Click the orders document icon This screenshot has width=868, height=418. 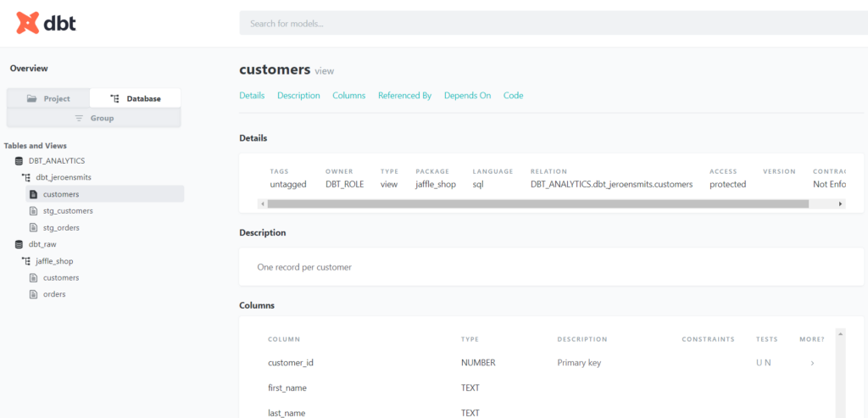[33, 294]
